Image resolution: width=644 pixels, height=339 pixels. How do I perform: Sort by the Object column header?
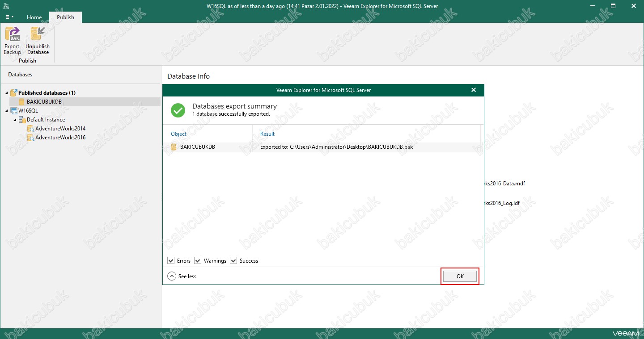pyautogui.click(x=178, y=134)
